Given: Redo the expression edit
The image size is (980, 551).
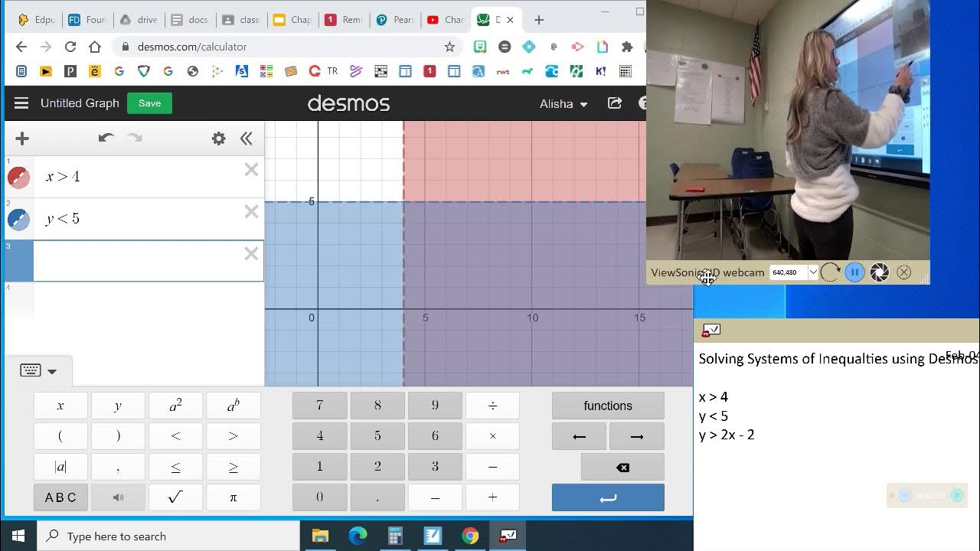Looking at the screenshot, I should click(134, 138).
